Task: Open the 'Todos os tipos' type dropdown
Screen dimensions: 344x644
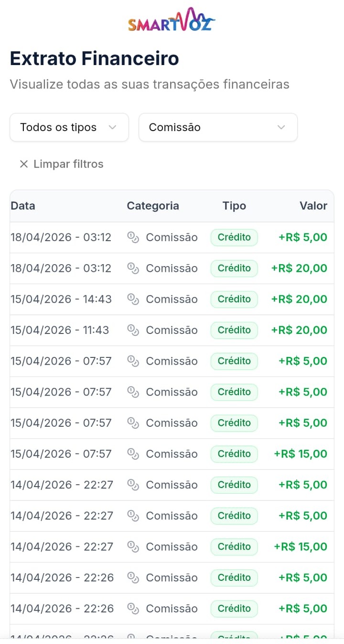Action: pos(69,127)
